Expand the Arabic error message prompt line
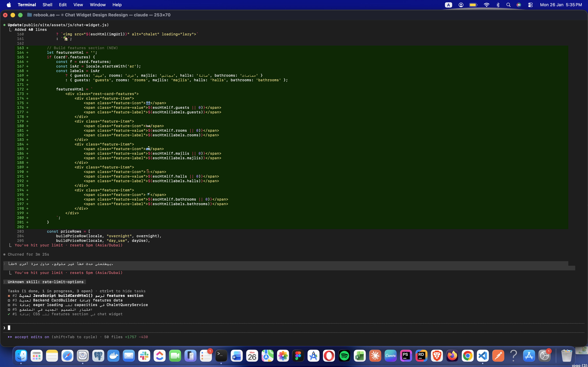The image size is (588, 367). [x=61, y=264]
